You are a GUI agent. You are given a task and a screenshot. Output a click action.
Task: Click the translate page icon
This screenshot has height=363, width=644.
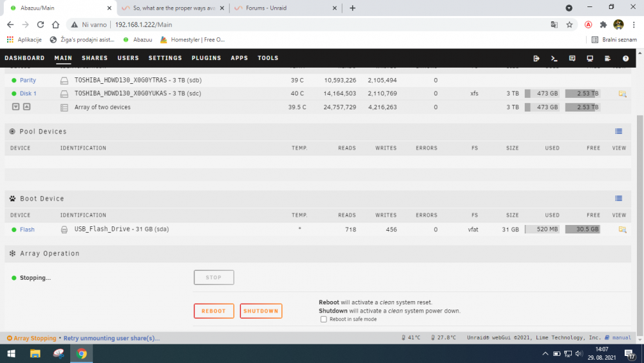[x=554, y=25]
